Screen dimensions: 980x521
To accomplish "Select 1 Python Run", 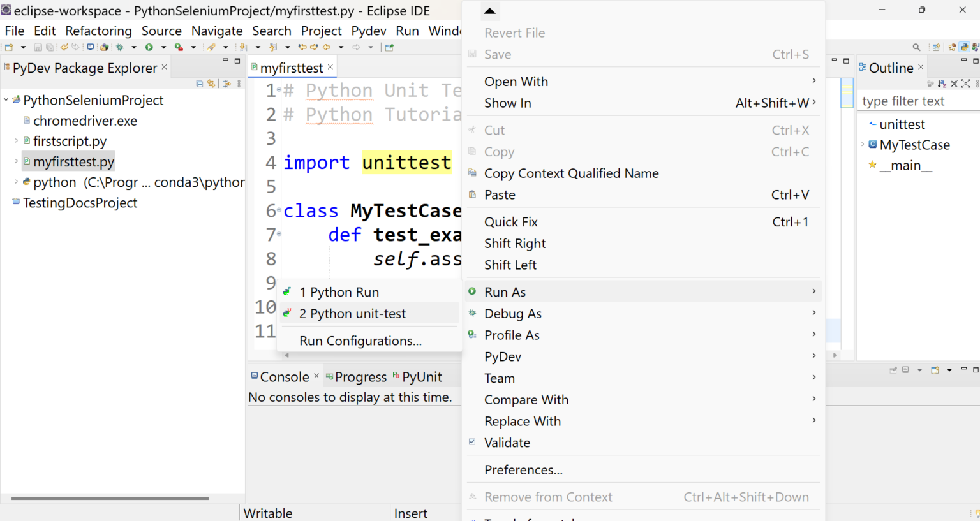I will click(x=369, y=291).
